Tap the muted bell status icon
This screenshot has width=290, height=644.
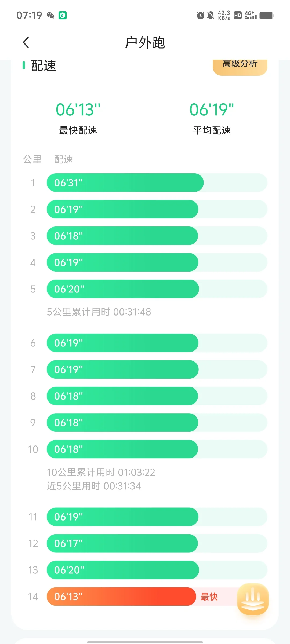tap(211, 16)
